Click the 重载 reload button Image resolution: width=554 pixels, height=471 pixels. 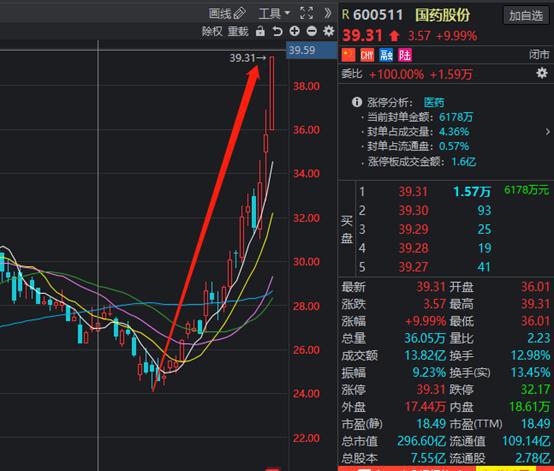(x=238, y=31)
